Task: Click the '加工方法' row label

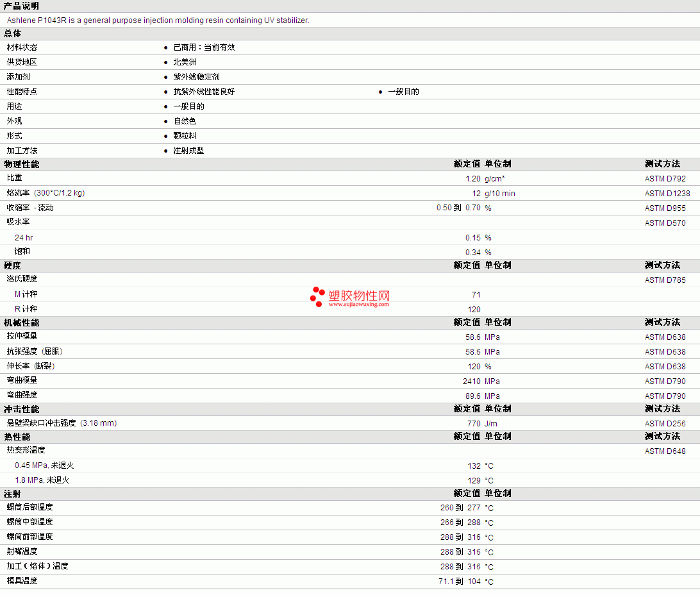Action: coord(22,151)
